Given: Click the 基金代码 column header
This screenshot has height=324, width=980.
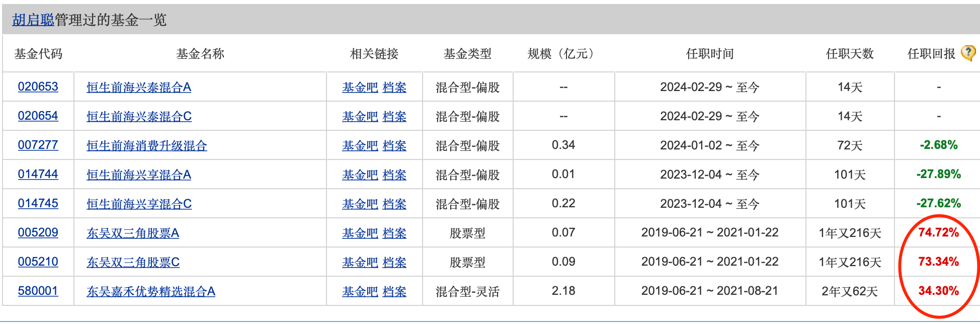Looking at the screenshot, I should click(x=38, y=54).
